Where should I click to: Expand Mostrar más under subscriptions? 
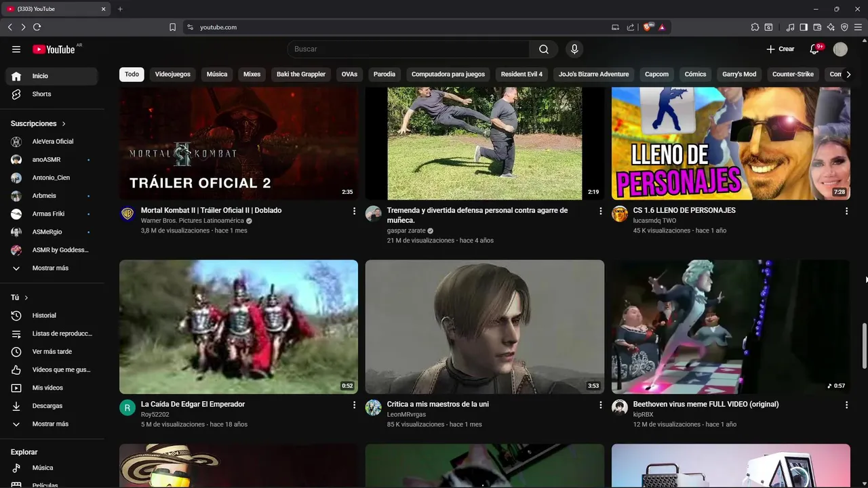click(x=52, y=268)
